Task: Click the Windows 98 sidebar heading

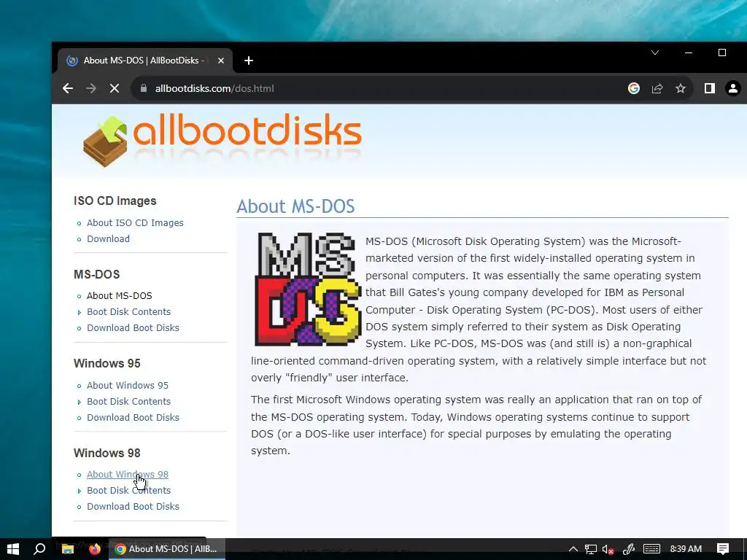Action: point(107,453)
